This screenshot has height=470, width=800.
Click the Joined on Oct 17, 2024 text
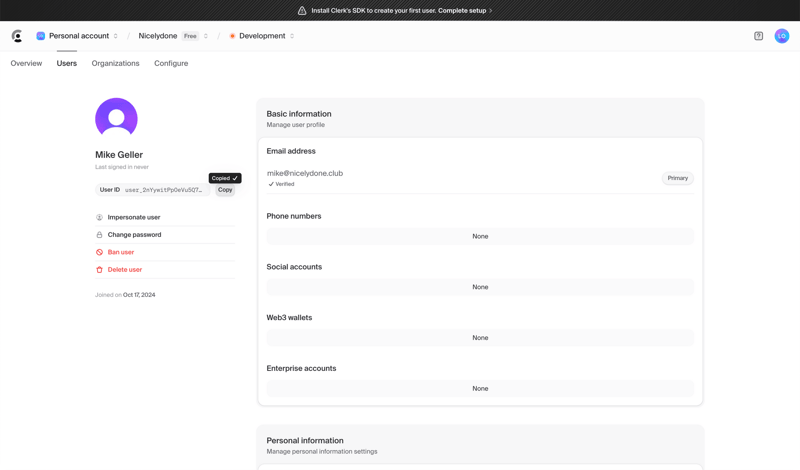125,295
